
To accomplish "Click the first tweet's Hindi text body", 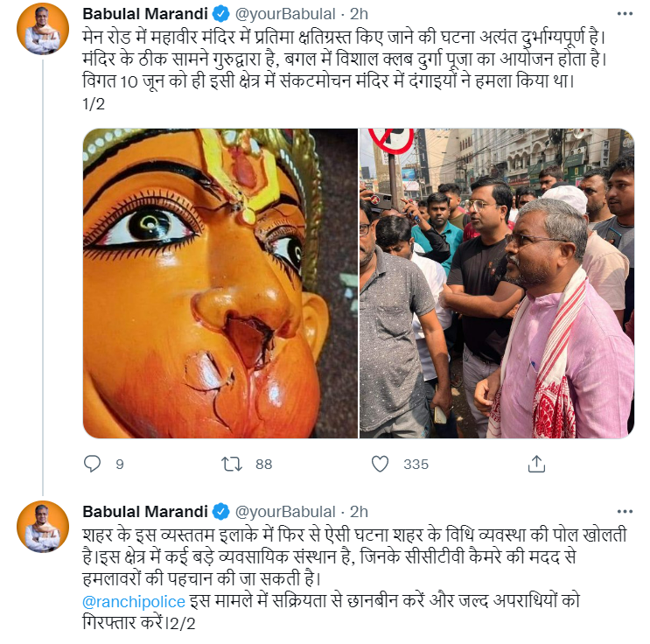I will click(344, 70).
